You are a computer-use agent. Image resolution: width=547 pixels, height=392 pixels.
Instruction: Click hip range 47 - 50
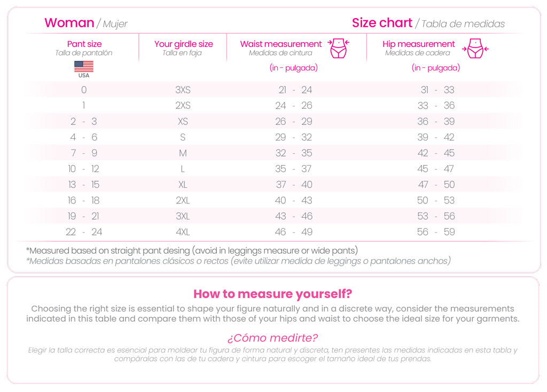[436, 185]
